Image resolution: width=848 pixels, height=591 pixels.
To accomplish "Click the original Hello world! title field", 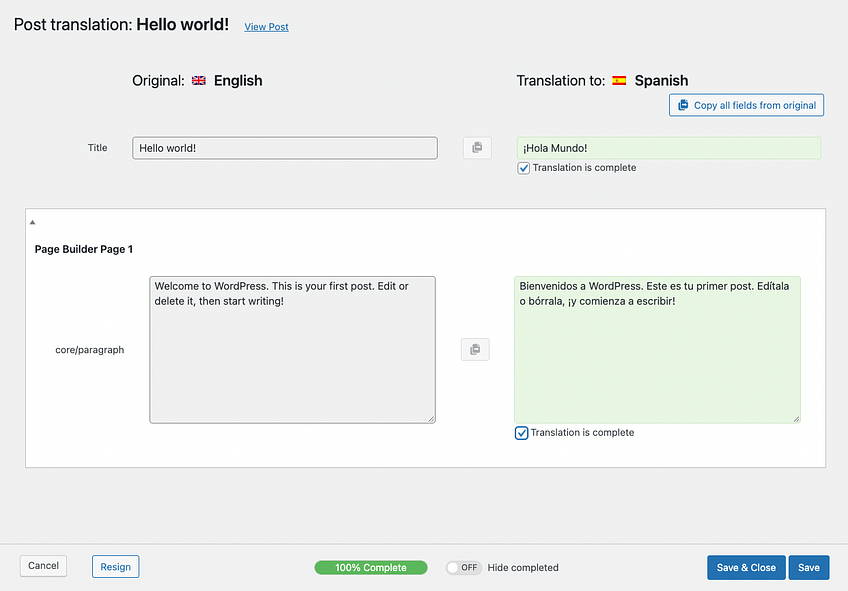I will (284, 148).
